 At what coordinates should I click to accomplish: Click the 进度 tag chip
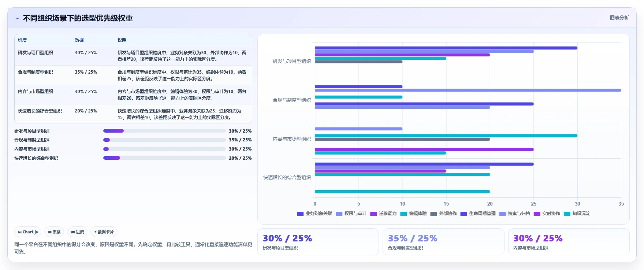click(x=77, y=232)
